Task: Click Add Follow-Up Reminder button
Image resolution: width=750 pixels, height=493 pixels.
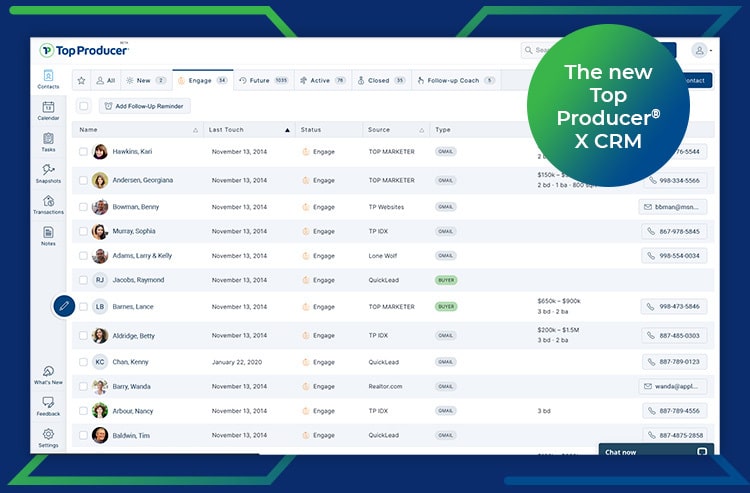Action: (144, 106)
